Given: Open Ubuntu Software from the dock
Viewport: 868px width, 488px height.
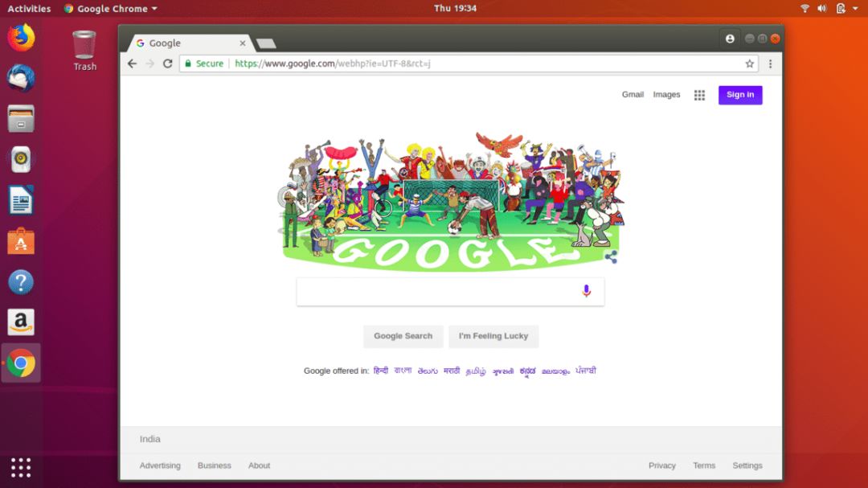Looking at the screenshot, I should pos(21,241).
